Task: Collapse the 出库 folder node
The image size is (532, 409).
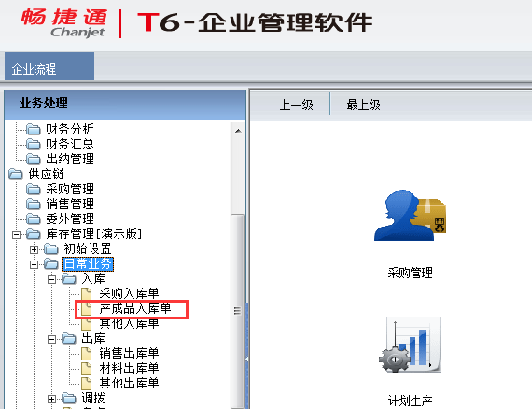Action: point(51,339)
